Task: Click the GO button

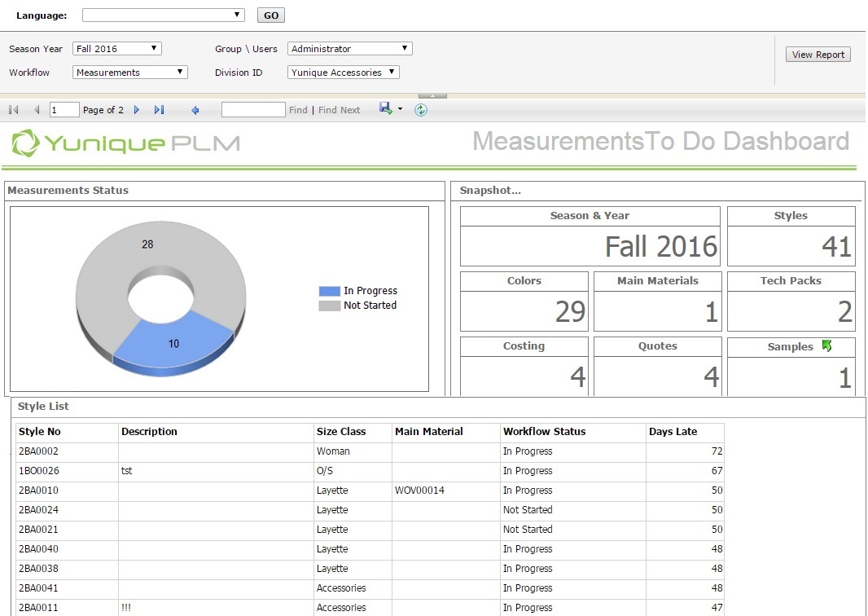Action: pyautogui.click(x=271, y=15)
